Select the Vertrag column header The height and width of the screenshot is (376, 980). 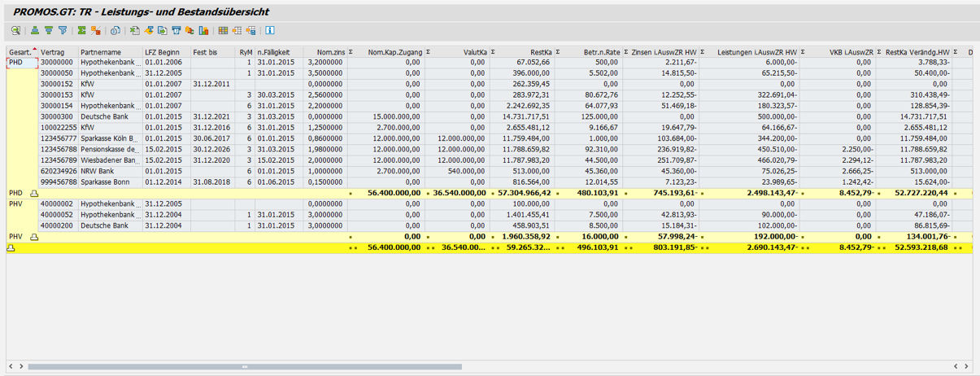pos(57,52)
